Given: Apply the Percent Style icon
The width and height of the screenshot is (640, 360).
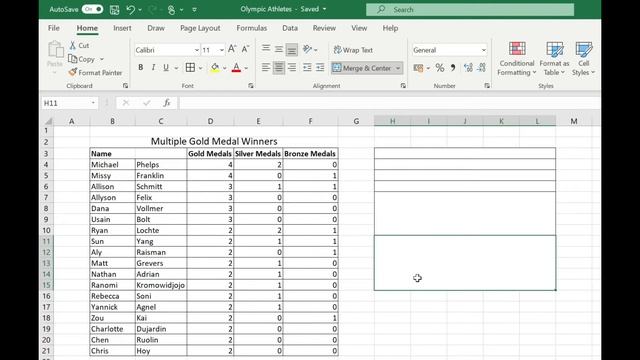Looking at the screenshot, I should pos(440,68).
